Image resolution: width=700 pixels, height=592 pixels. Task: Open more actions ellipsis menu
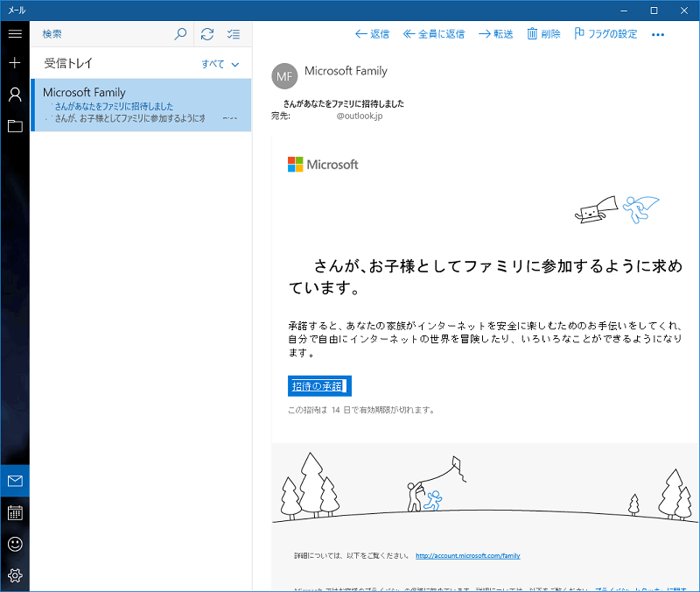pos(658,34)
